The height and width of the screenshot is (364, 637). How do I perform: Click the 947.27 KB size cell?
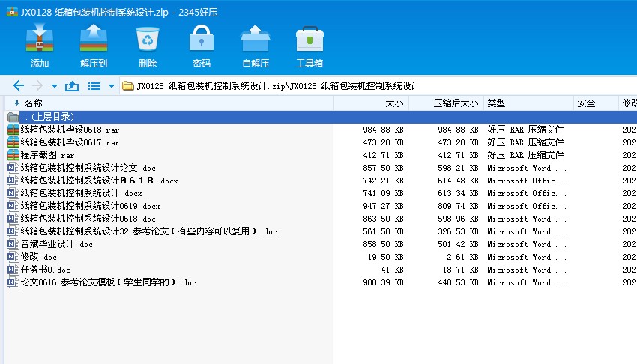pos(383,206)
